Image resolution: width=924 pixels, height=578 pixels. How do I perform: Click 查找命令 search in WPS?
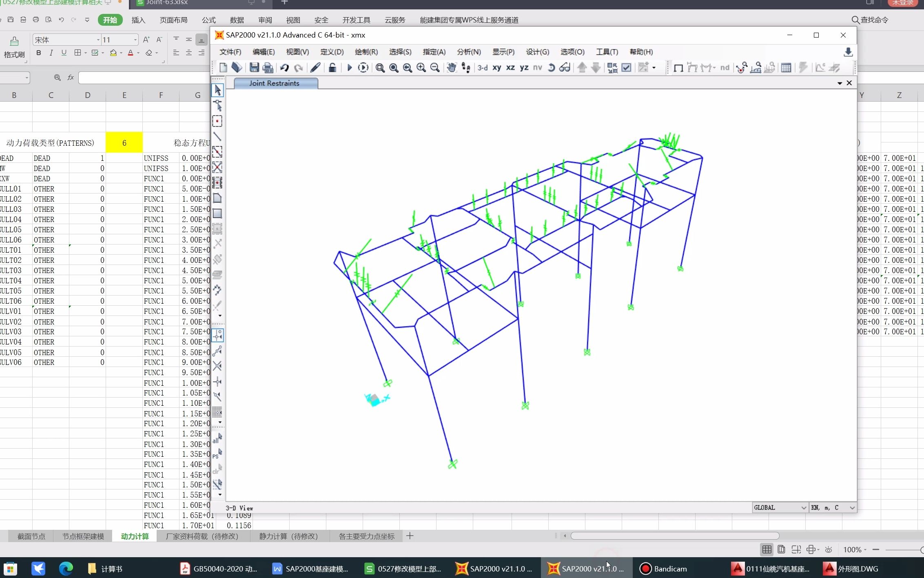[869, 20]
